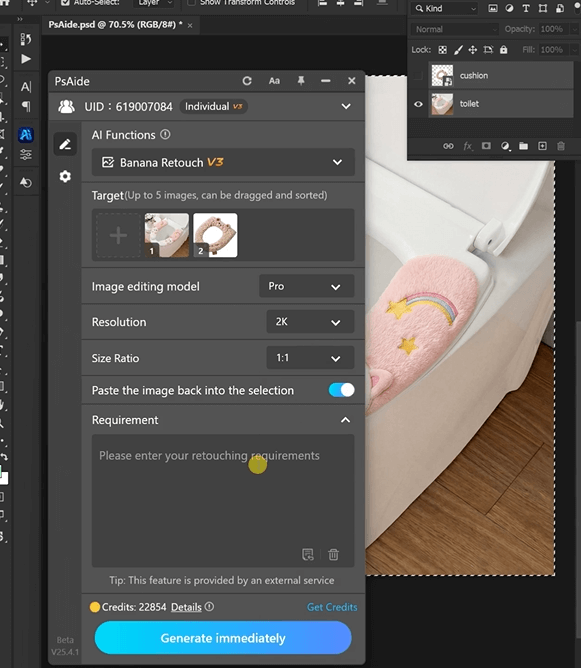Filter layers by smart objects icon

coord(560,8)
